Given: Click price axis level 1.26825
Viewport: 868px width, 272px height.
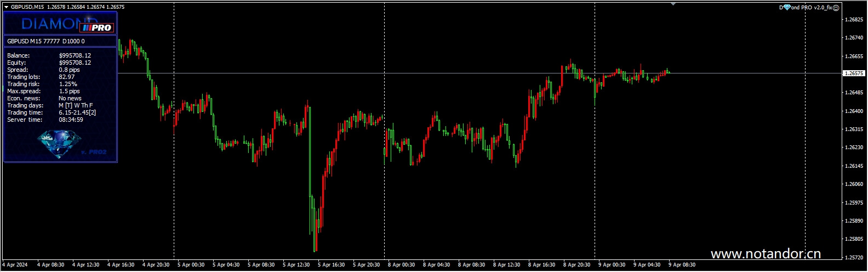Looking at the screenshot, I should pyautogui.click(x=855, y=20).
